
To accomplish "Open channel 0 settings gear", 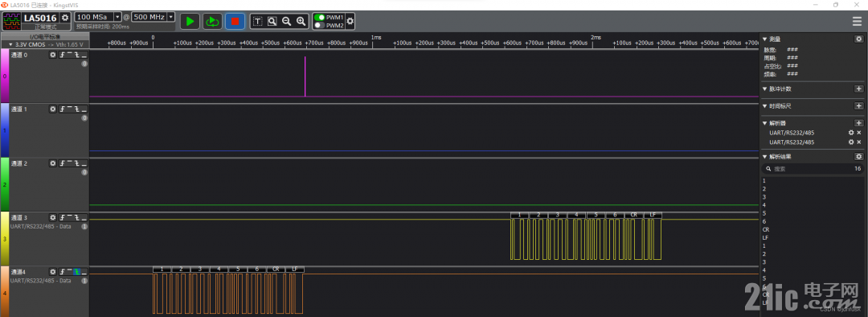I will [x=53, y=55].
